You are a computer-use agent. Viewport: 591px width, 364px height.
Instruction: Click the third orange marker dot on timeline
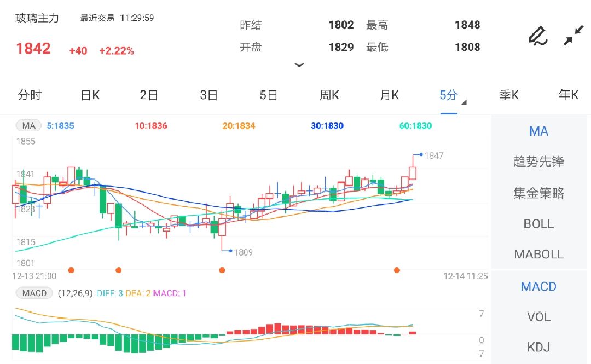tap(222, 270)
